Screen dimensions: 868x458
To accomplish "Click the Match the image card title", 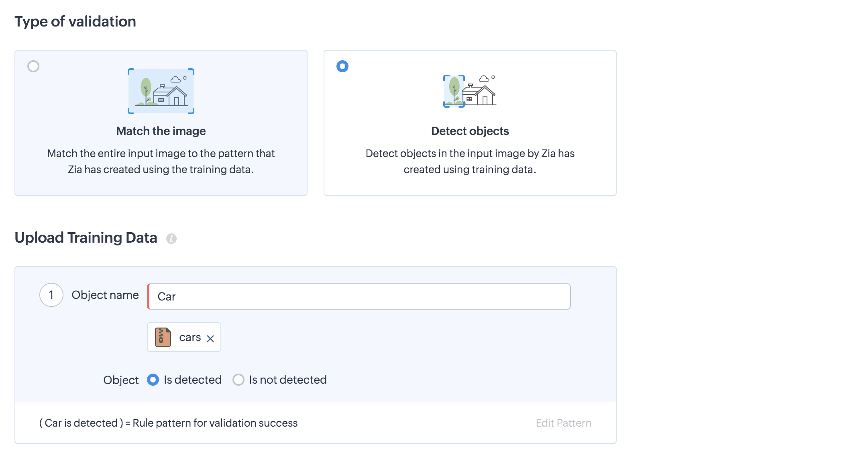I will click(x=161, y=131).
